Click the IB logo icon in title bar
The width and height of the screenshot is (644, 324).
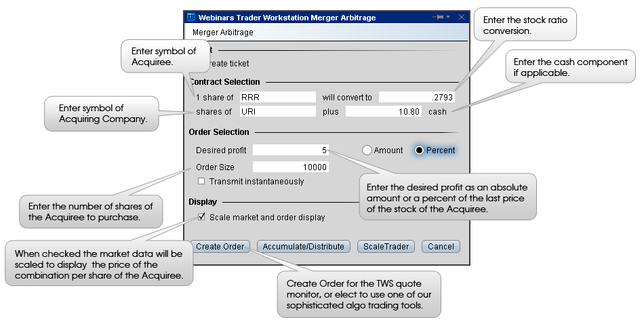(191, 17)
